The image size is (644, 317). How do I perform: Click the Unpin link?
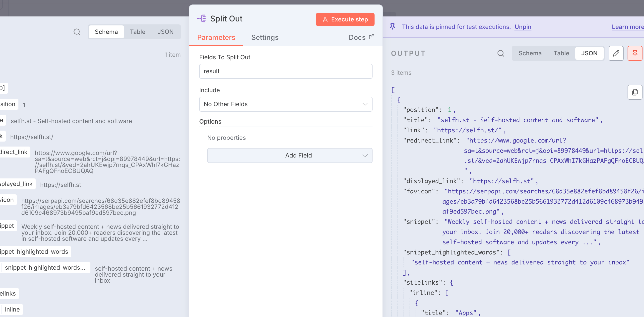[x=523, y=27]
